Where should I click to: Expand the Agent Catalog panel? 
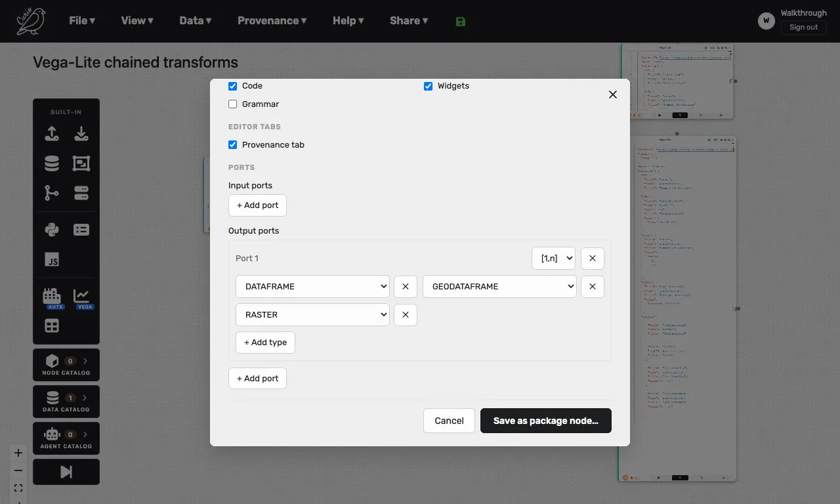(x=66, y=440)
